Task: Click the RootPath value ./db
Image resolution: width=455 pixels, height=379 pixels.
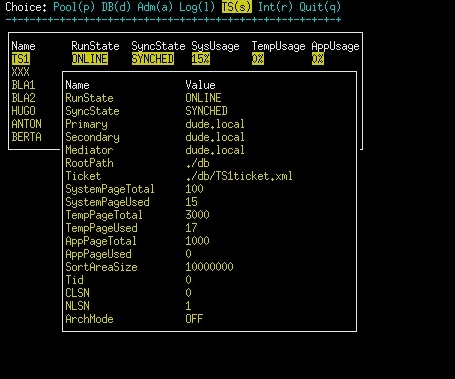Action: click(x=197, y=163)
